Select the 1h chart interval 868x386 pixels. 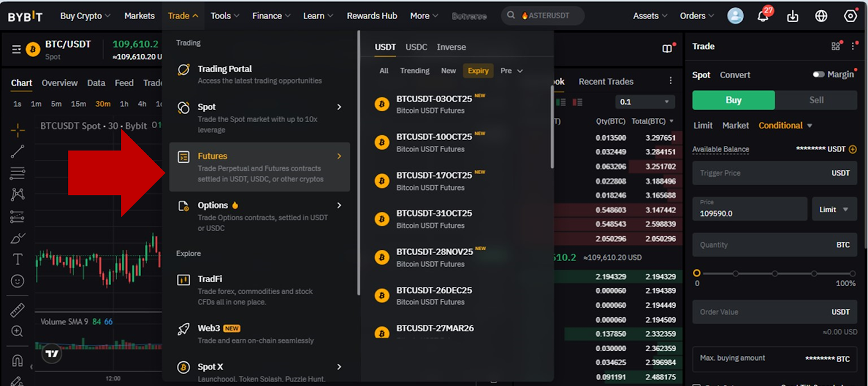coord(124,104)
